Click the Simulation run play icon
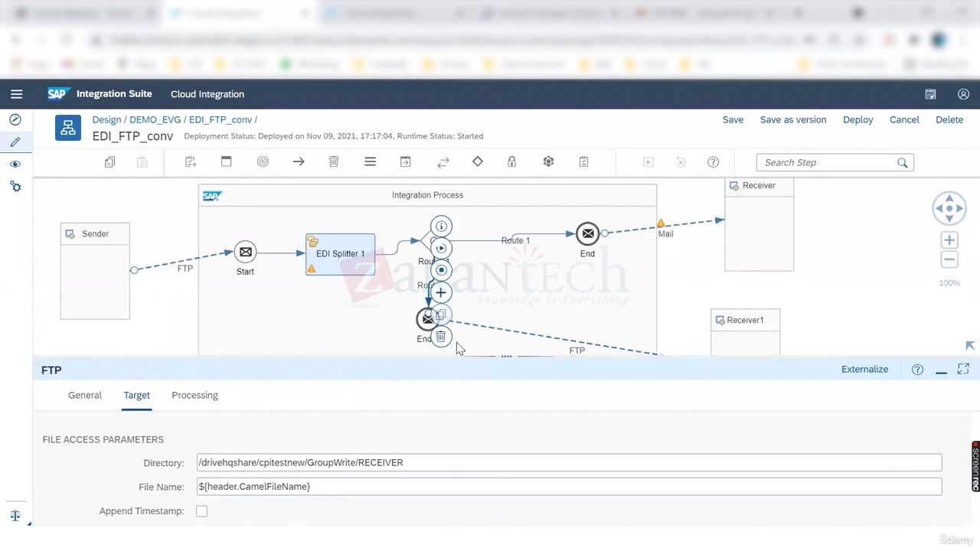This screenshot has height=551, width=980. click(648, 162)
